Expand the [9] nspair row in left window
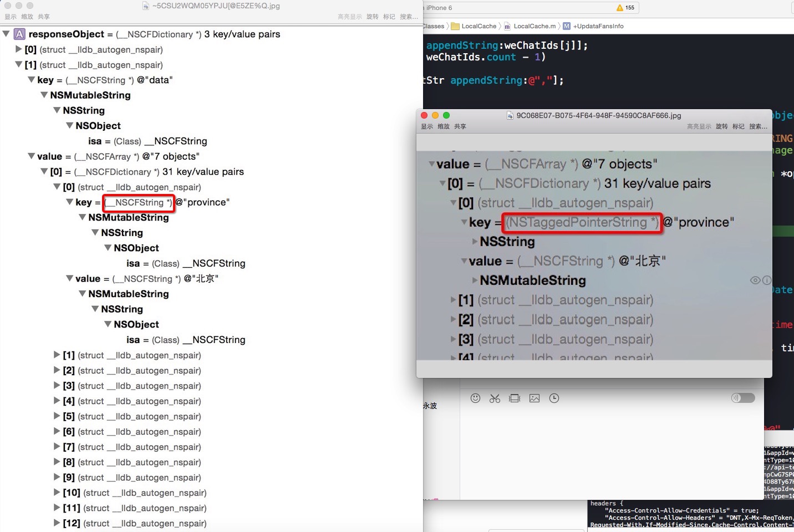The height and width of the screenshot is (532, 794). click(57, 477)
